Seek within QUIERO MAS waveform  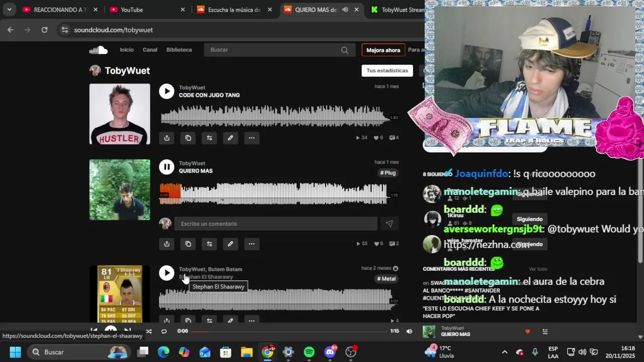[x=274, y=194]
